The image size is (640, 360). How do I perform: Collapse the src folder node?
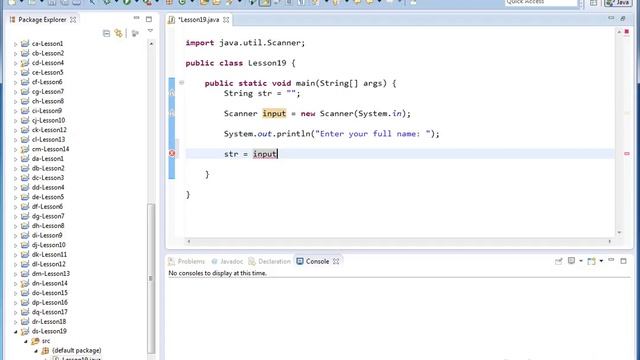tap(26, 341)
